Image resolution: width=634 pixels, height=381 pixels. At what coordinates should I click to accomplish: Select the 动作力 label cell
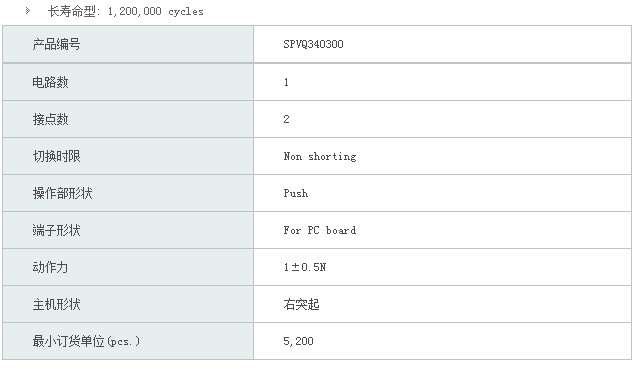coord(128,267)
